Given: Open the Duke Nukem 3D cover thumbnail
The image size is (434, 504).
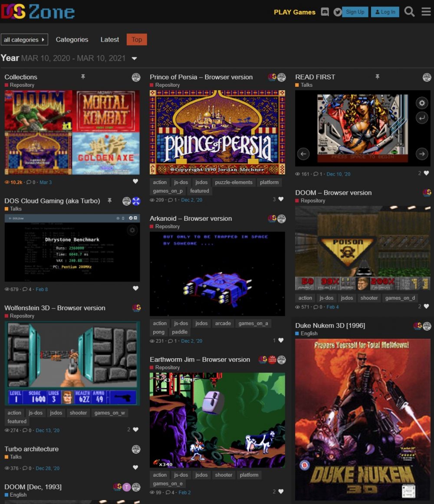Looking at the screenshot, I should pyautogui.click(x=362, y=419).
